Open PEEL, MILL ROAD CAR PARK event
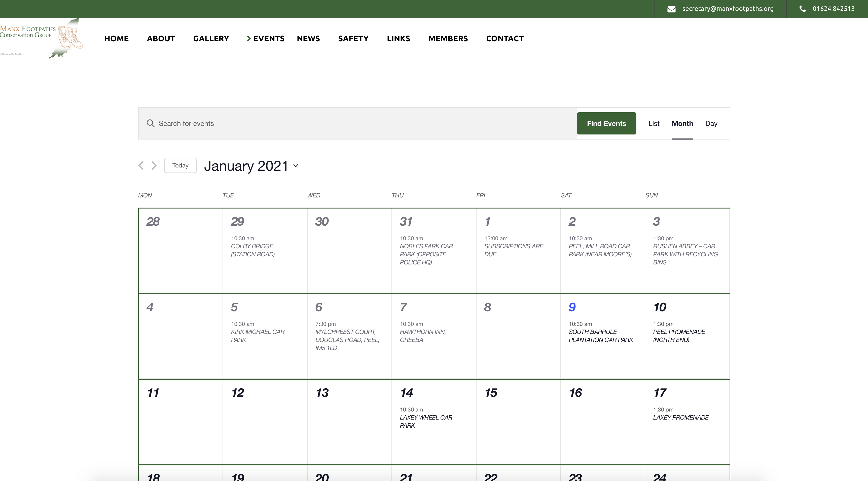The height and width of the screenshot is (481, 868). [600, 250]
